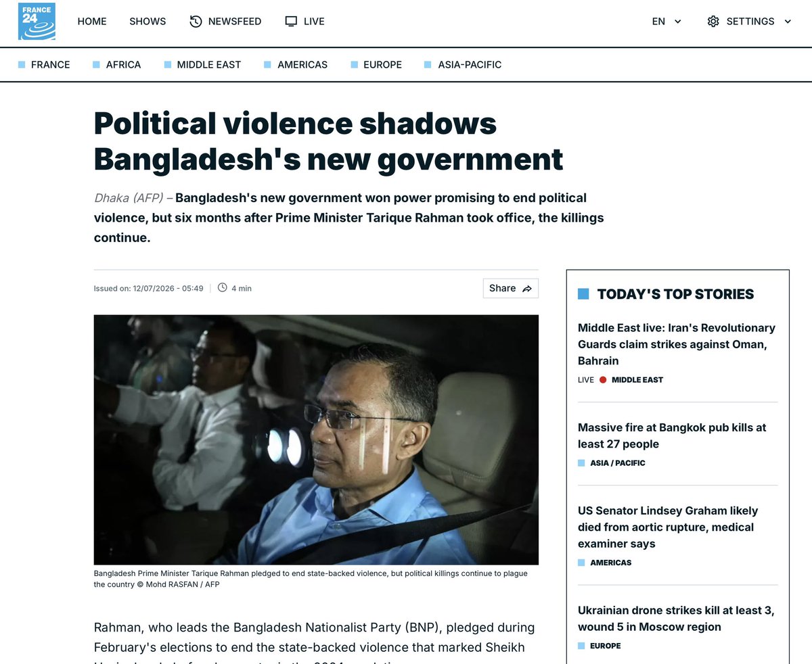The height and width of the screenshot is (664, 812).
Task: Open the Newsfeed menu label
Action: click(x=235, y=22)
